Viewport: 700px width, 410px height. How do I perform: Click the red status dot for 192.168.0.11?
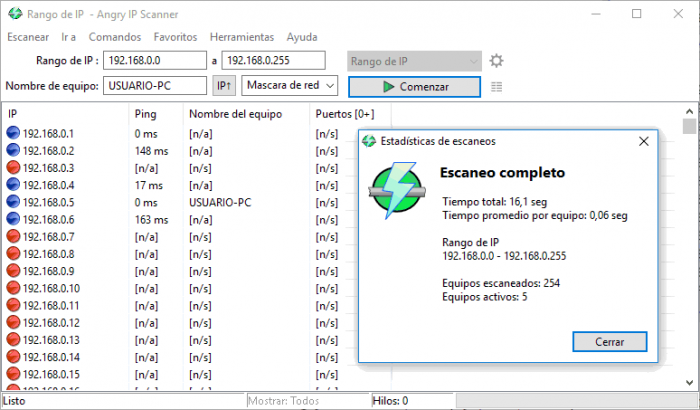tap(13, 305)
